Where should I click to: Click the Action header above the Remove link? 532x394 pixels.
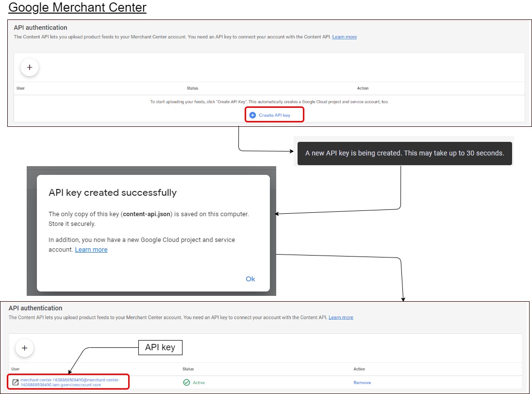point(359,369)
